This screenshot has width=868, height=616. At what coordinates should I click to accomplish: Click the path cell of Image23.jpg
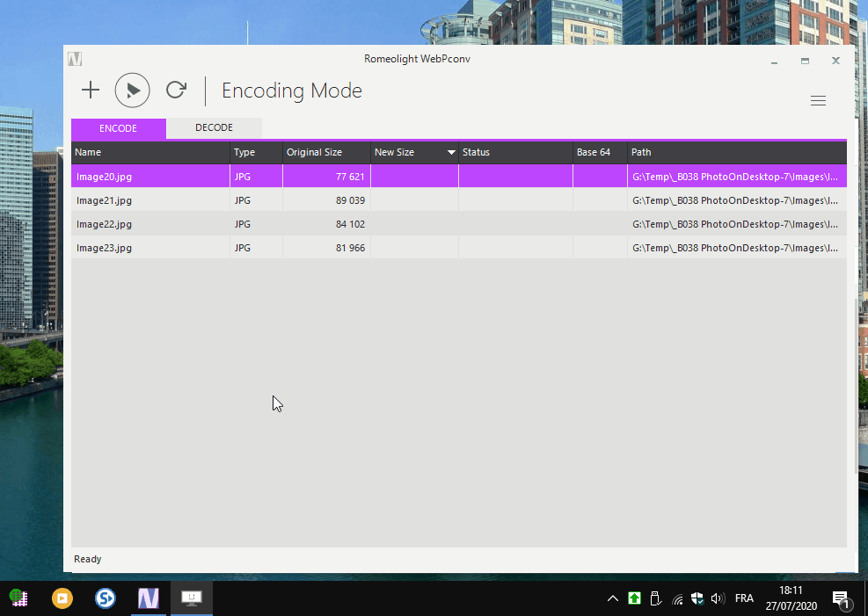pyautogui.click(x=737, y=248)
